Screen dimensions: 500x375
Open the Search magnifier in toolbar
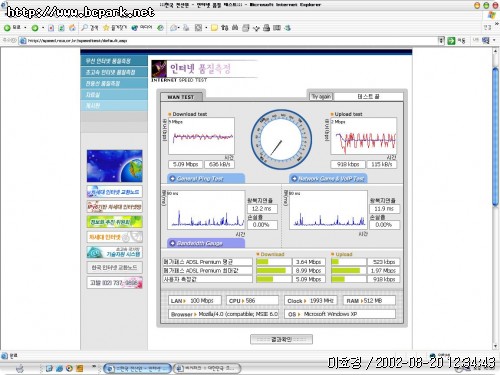[85, 28]
